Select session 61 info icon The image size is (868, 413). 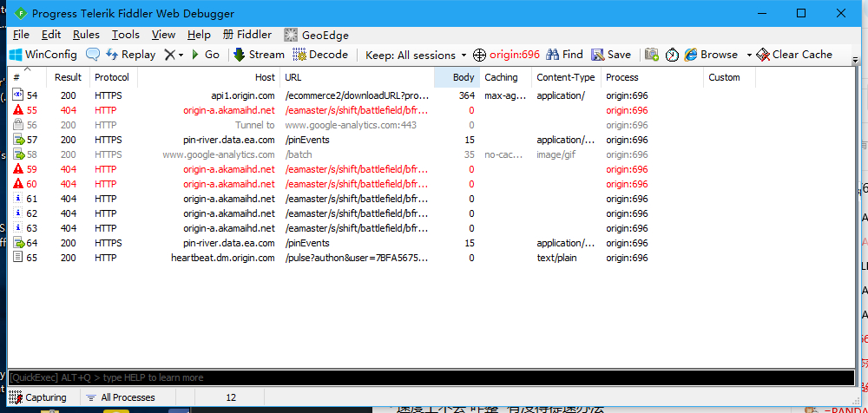[17, 199]
